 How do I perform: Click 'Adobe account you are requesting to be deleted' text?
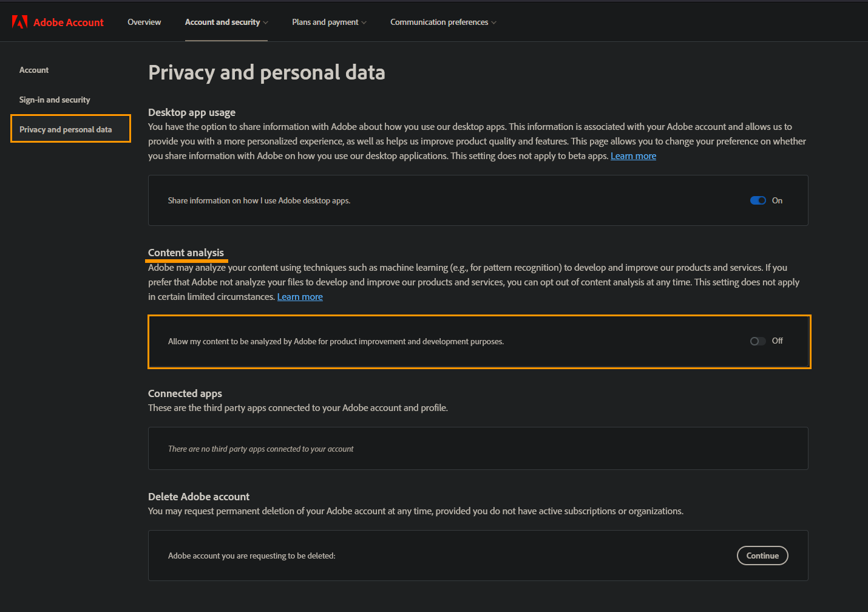pos(251,556)
